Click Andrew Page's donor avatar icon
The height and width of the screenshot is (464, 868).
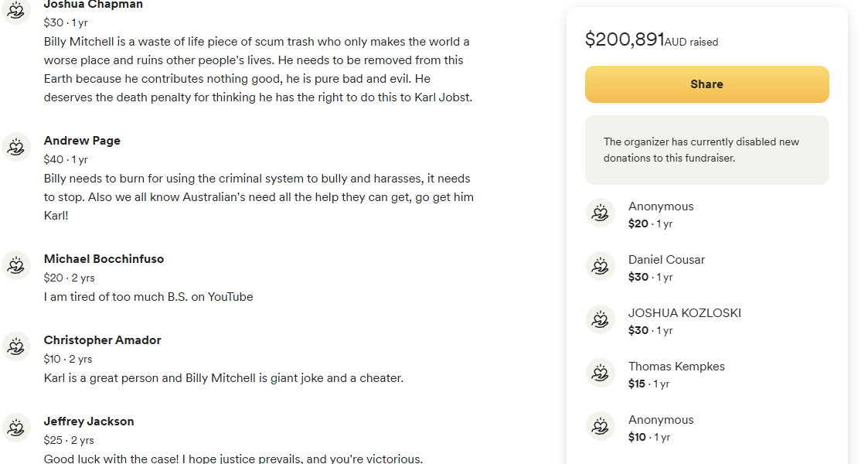pos(15,147)
